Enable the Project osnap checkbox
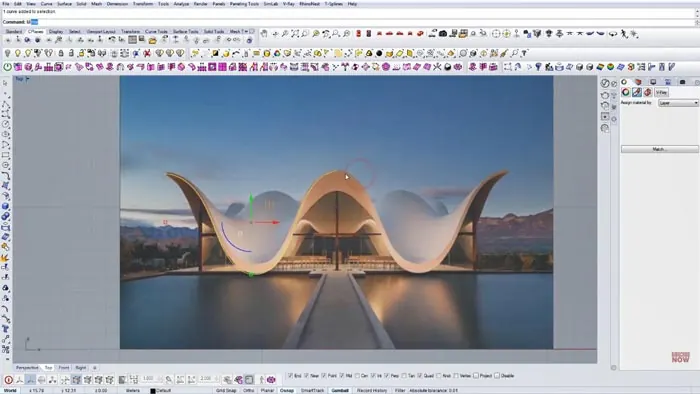The width and height of the screenshot is (700, 394). (475, 376)
